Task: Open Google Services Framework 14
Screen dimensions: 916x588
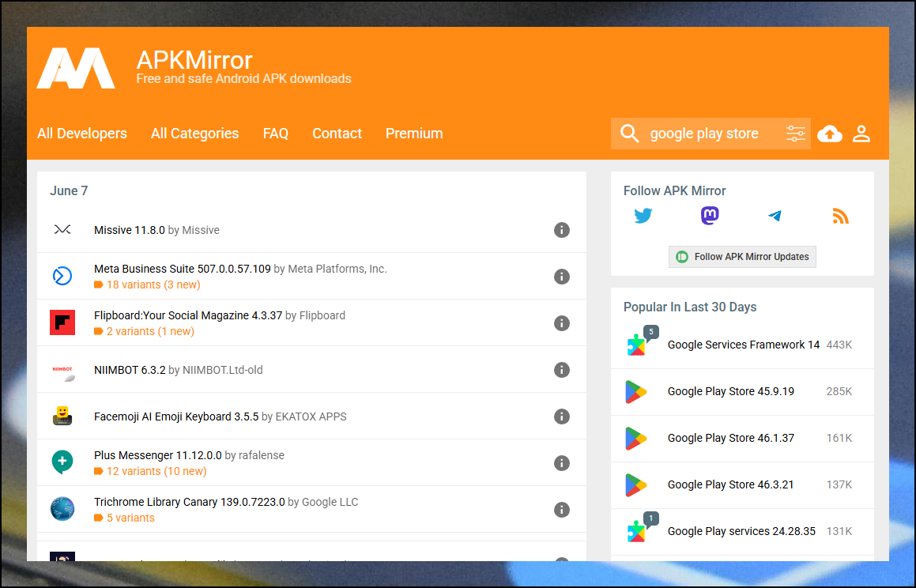Action: point(744,345)
